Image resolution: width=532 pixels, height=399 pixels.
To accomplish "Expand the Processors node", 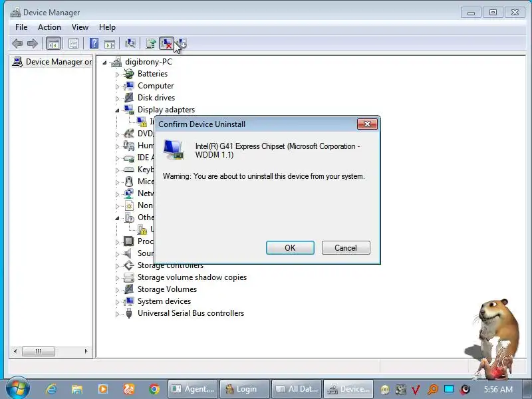I will tap(118, 242).
